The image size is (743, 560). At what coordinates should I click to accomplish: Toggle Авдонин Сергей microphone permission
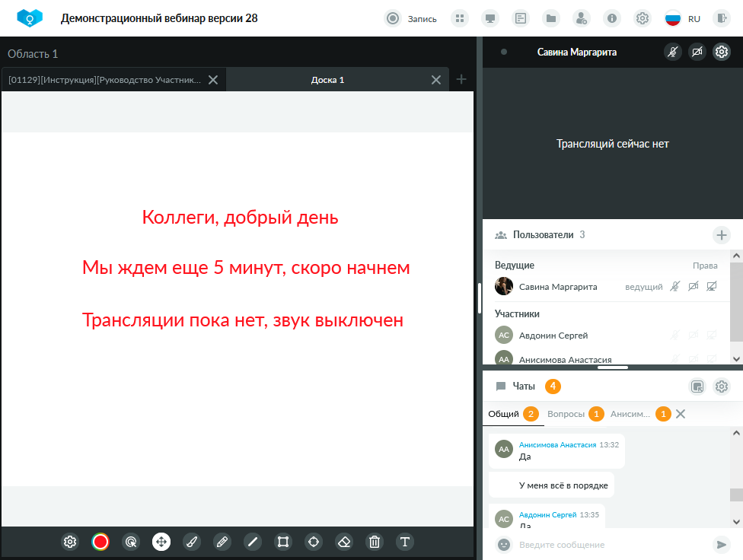674,335
